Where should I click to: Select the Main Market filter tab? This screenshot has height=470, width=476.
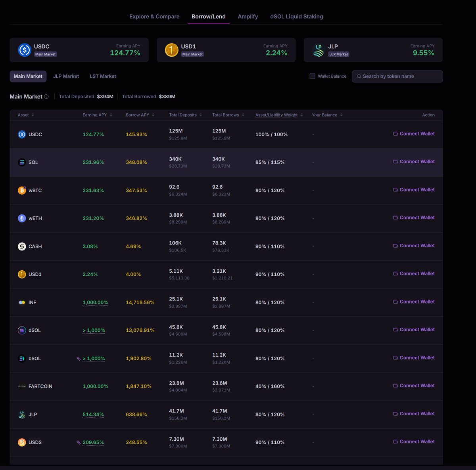[x=28, y=76]
